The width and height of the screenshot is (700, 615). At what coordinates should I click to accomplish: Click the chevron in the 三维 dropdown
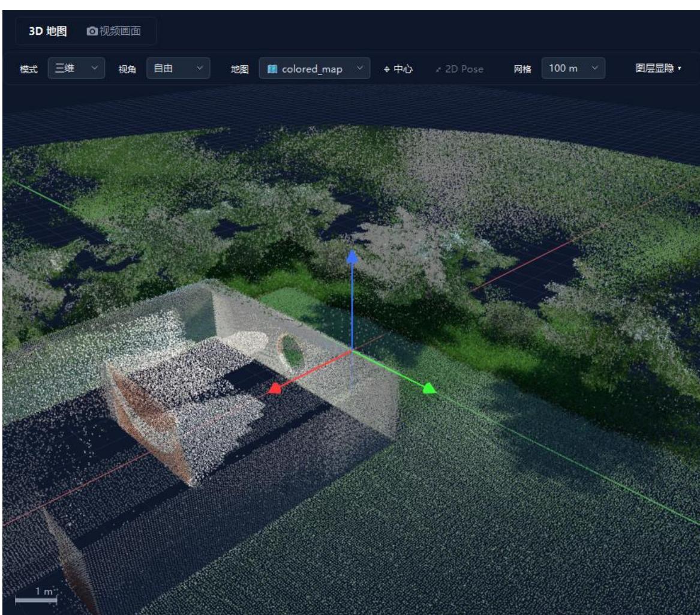tap(95, 68)
